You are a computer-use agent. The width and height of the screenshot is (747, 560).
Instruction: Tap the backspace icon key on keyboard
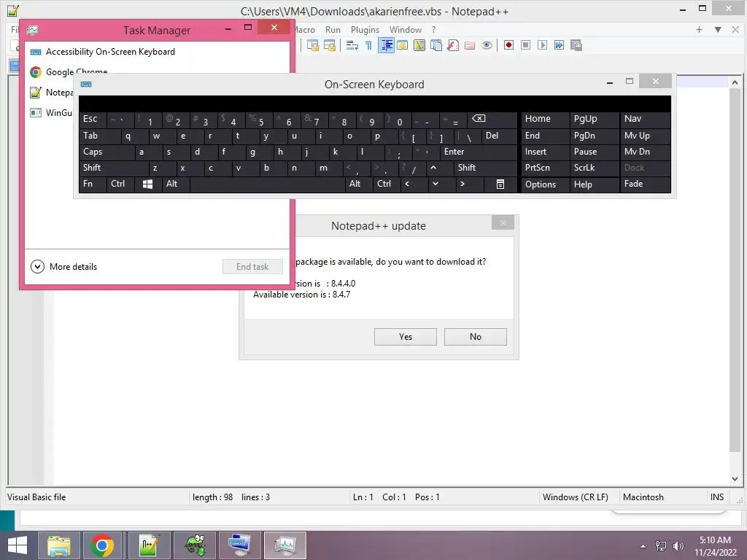[492, 119]
